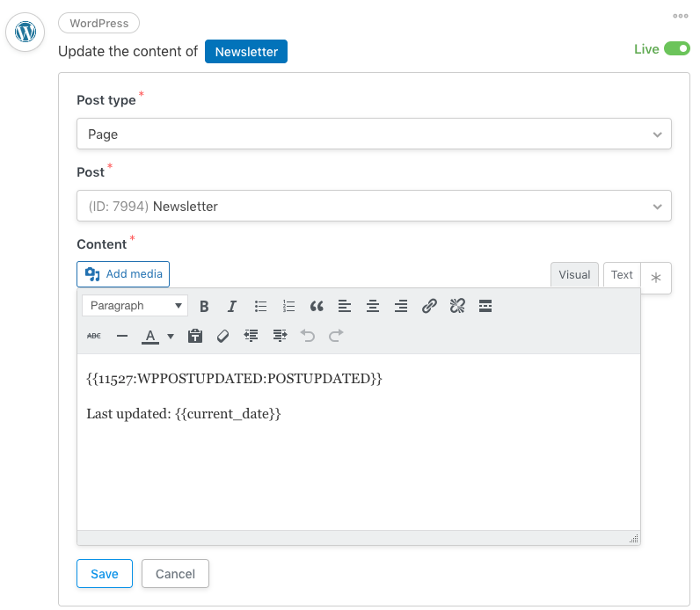Open the text color picker arrow

pos(171,336)
